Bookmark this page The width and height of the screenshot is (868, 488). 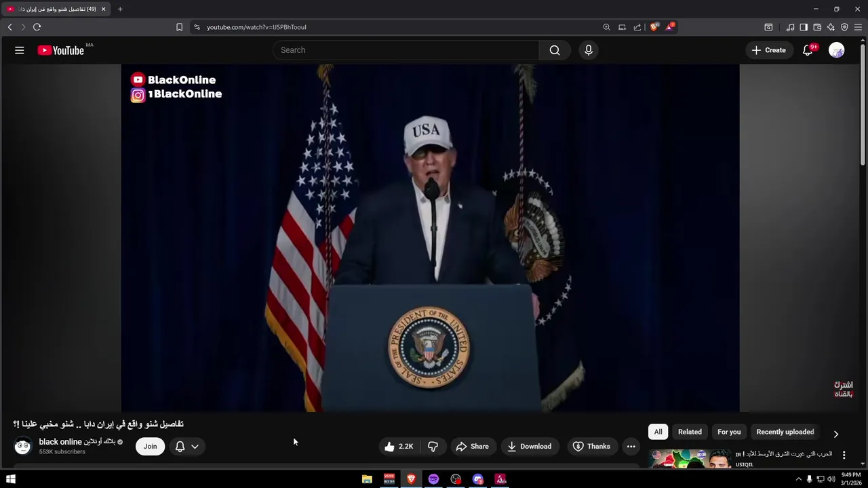(x=179, y=27)
